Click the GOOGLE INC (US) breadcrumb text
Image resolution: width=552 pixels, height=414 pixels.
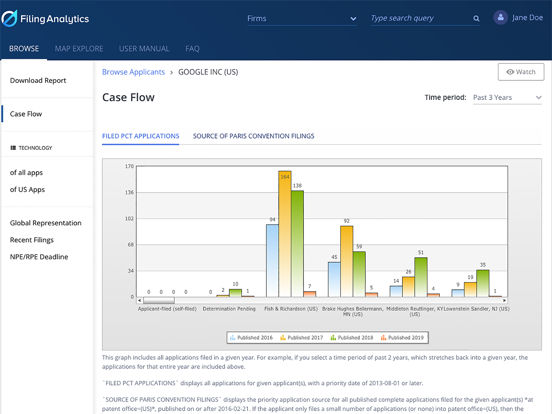(x=208, y=72)
